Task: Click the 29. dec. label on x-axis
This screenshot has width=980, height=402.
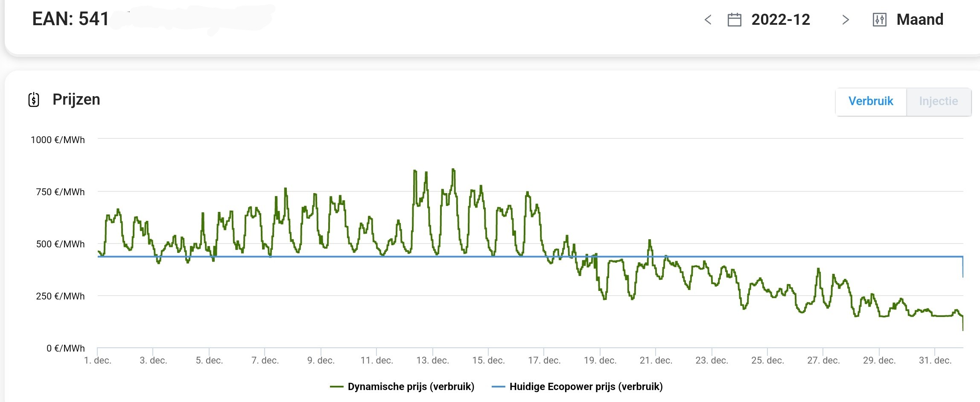Action: pos(879,360)
